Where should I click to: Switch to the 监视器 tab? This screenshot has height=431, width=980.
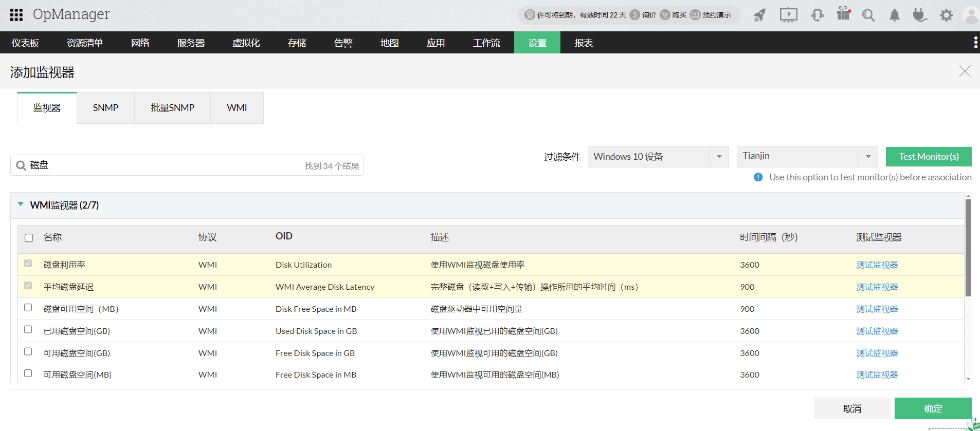coord(47,108)
